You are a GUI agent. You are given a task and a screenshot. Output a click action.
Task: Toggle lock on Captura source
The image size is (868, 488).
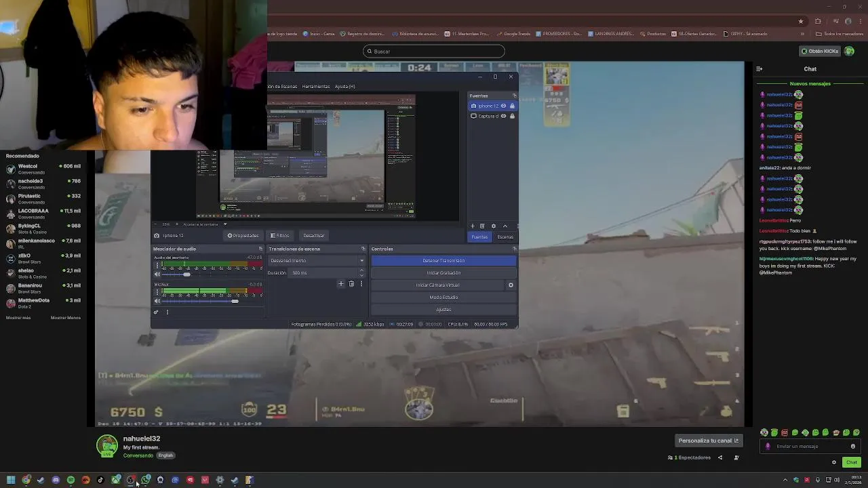[512, 116]
